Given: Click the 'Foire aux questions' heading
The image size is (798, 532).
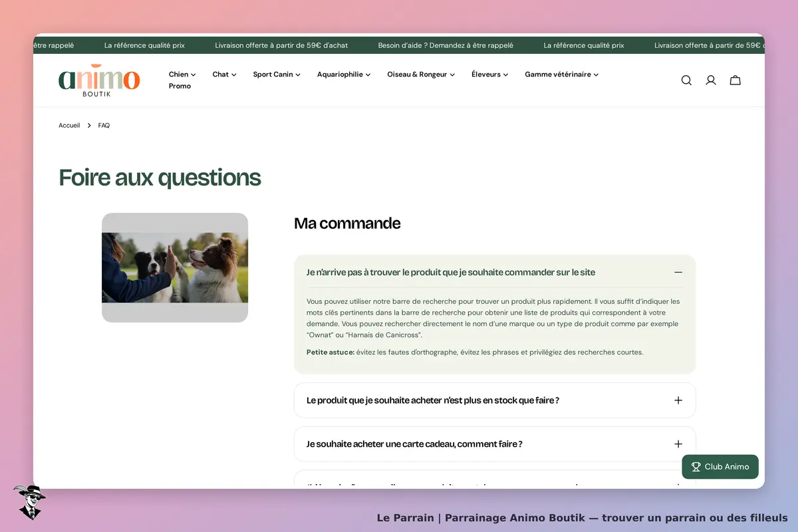Looking at the screenshot, I should pyautogui.click(x=160, y=178).
